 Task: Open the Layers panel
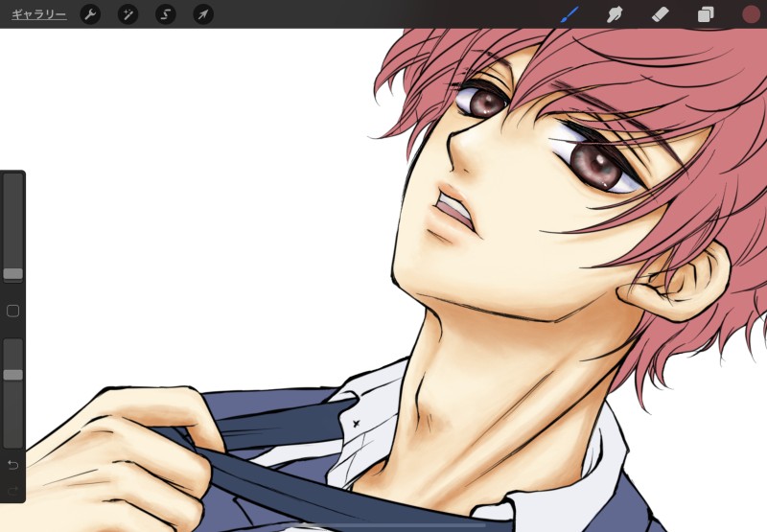pyautogui.click(x=706, y=14)
